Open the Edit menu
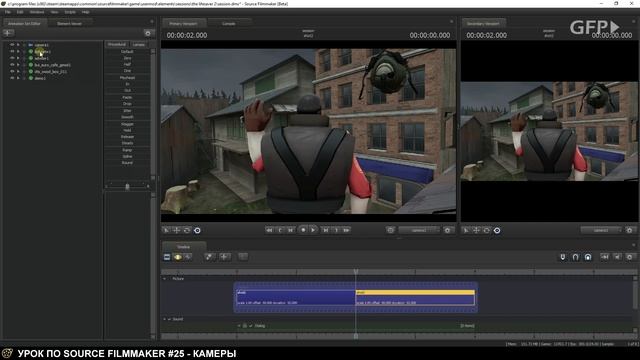640x360 pixels. point(20,12)
